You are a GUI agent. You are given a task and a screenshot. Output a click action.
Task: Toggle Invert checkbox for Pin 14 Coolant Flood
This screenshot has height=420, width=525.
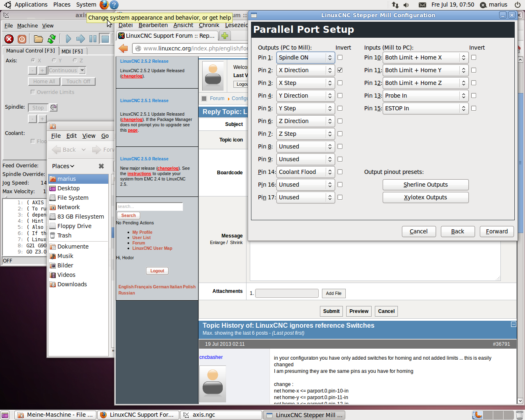[x=340, y=172]
